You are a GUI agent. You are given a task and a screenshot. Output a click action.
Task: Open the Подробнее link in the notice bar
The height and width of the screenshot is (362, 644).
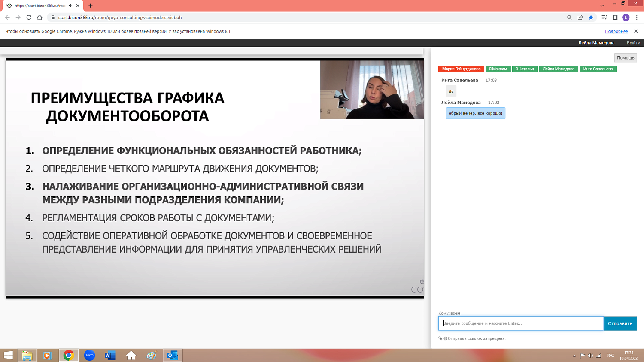pos(616,31)
